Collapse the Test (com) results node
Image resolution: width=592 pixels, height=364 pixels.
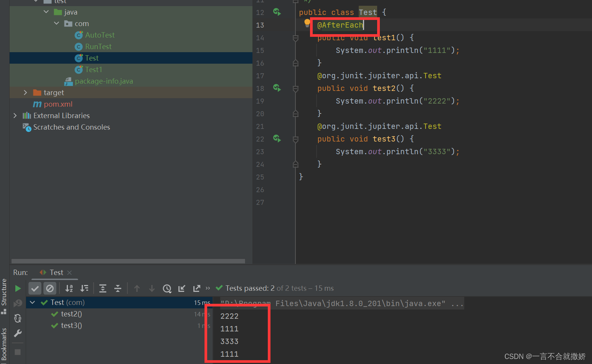point(33,302)
